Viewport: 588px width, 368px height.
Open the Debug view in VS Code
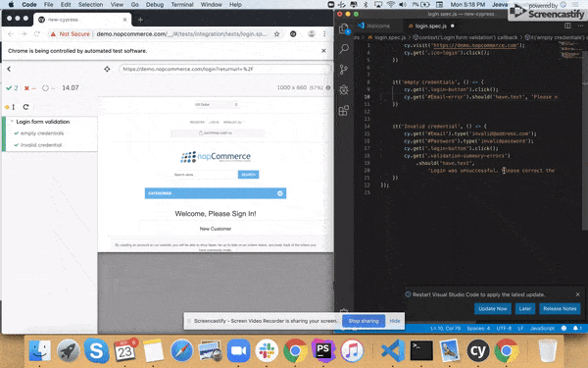(x=344, y=89)
